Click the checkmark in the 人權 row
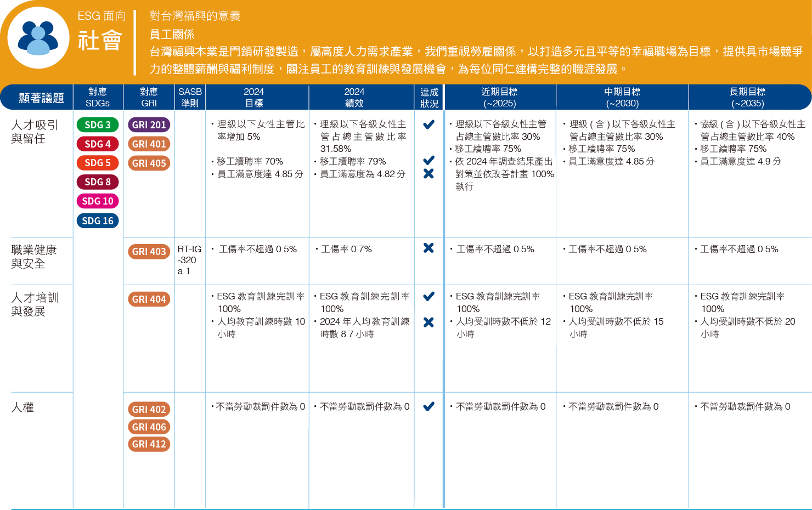Viewport: 812px width, 510px height. tap(429, 406)
